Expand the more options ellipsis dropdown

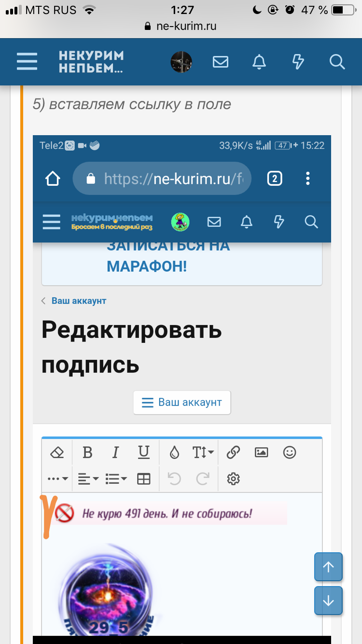58,479
